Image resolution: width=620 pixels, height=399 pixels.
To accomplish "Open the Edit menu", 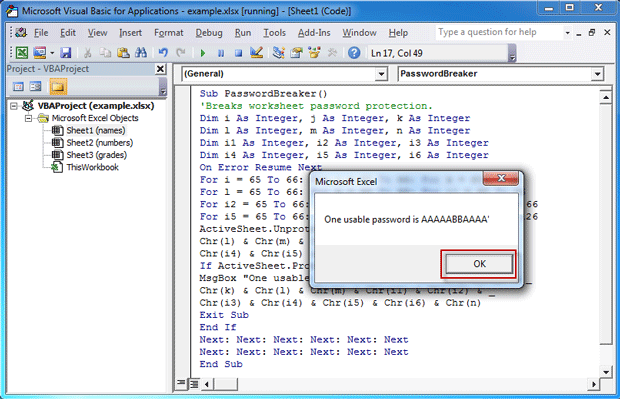I will point(68,33).
